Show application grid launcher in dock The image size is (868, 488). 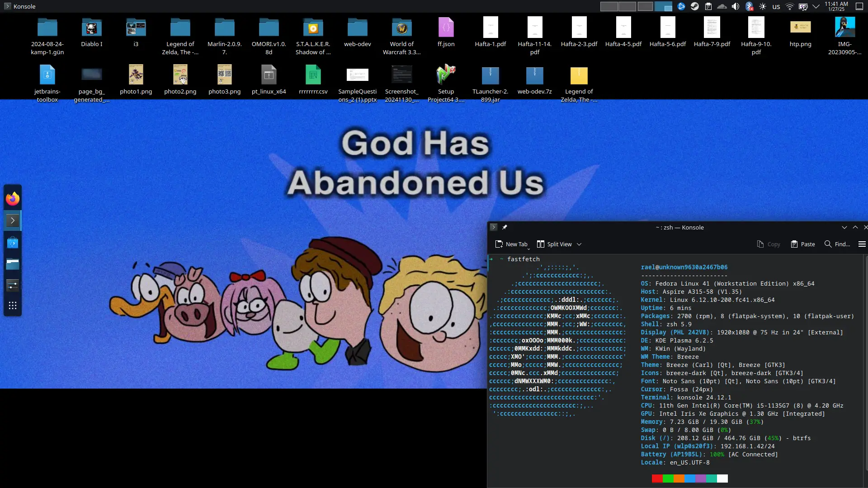(13, 306)
